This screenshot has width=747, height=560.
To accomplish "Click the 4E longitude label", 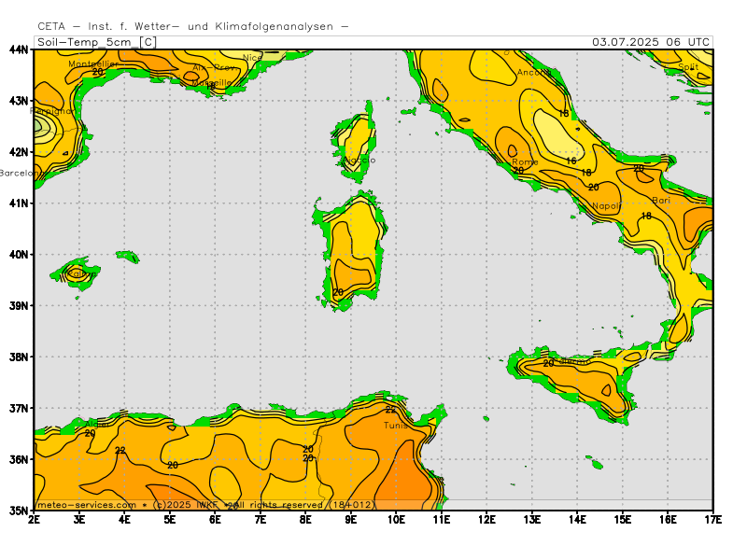I will pos(124,519).
